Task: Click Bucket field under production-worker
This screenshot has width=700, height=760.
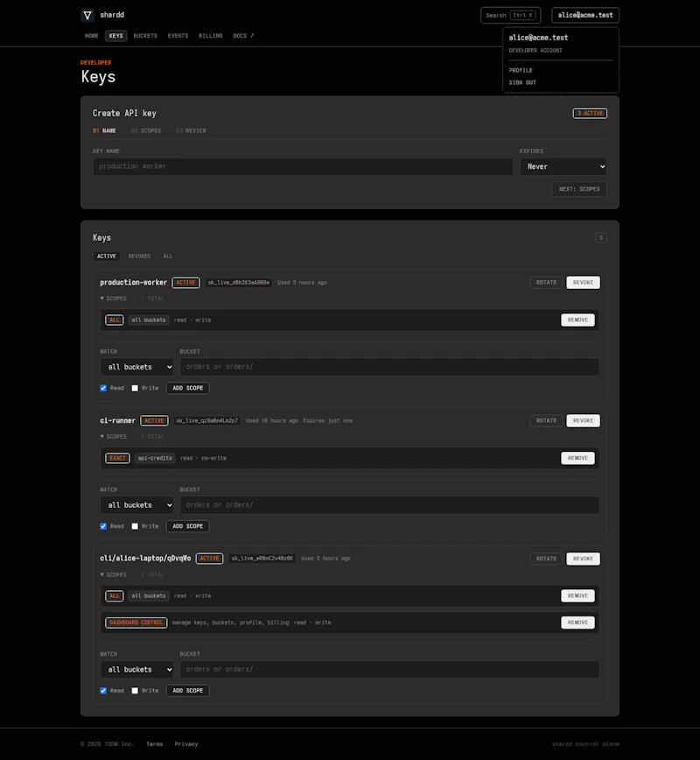Action: [389, 367]
